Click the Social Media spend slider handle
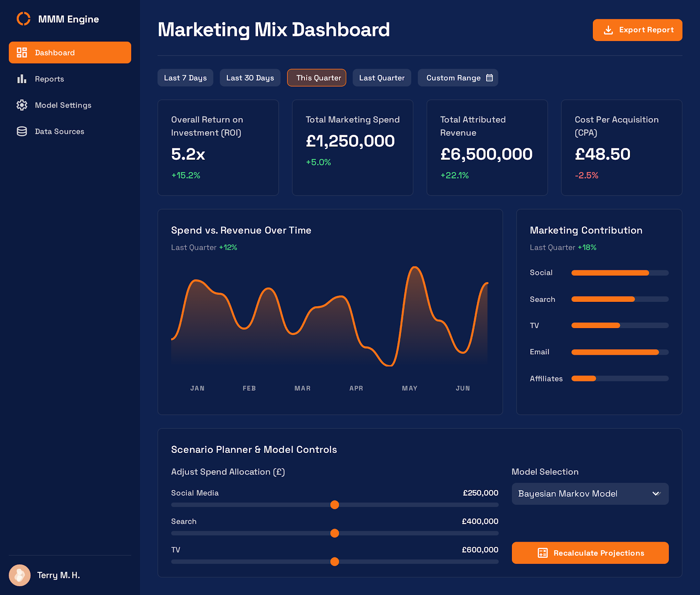This screenshot has height=595, width=700. click(x=335, y=505)
